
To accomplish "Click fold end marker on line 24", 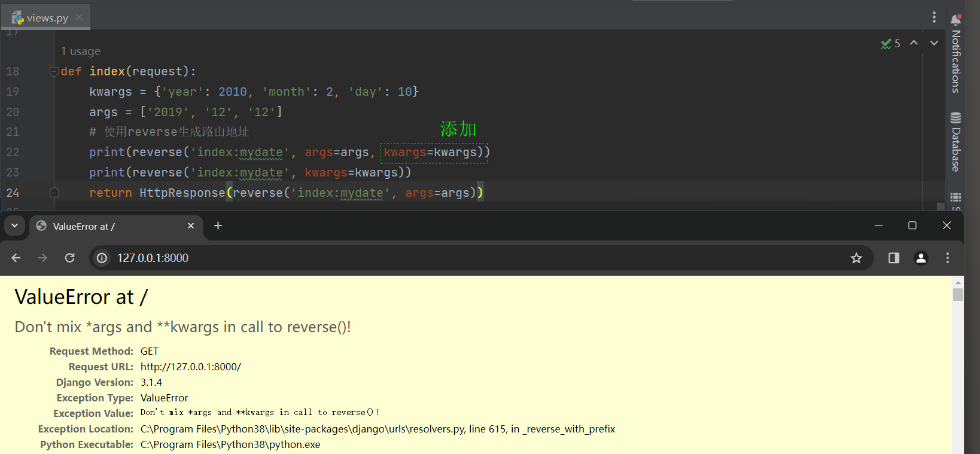I will tap(54, 193).
